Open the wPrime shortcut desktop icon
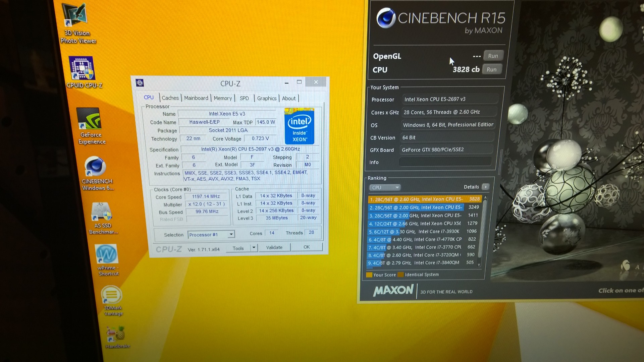The width and height of the screenshot is (644, 362). tap(108, 260)
